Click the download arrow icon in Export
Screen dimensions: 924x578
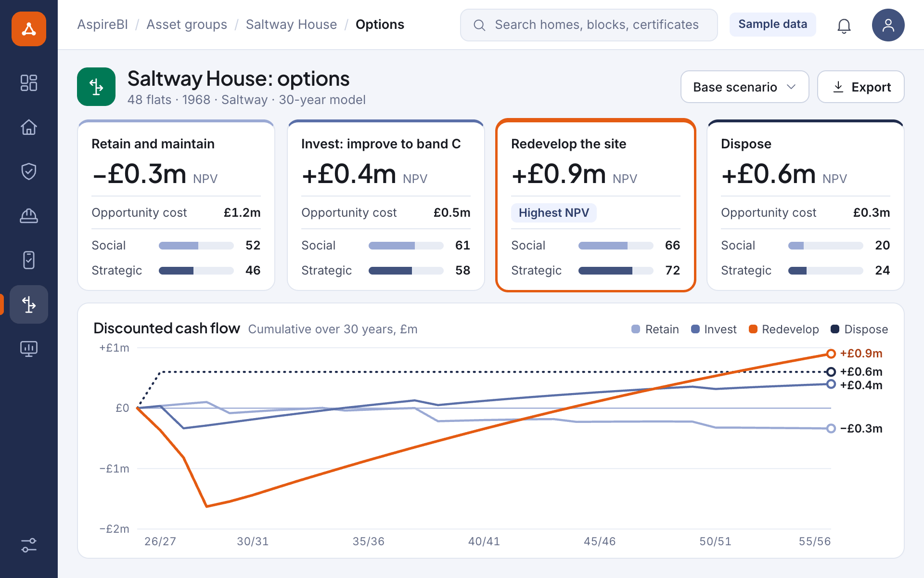tap(838, 87)
